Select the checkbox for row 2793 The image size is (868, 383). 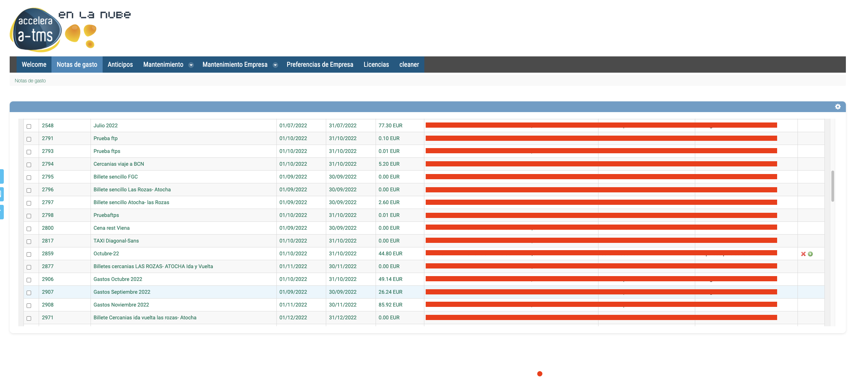click(x=29, y=152)
